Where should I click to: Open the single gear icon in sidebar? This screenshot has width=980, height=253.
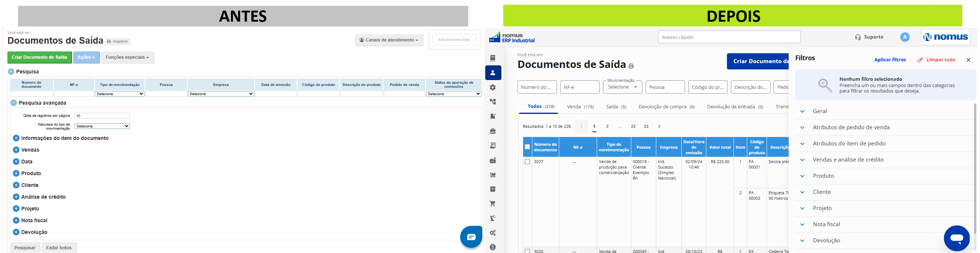pyautogui.click(x=493, y=87)
